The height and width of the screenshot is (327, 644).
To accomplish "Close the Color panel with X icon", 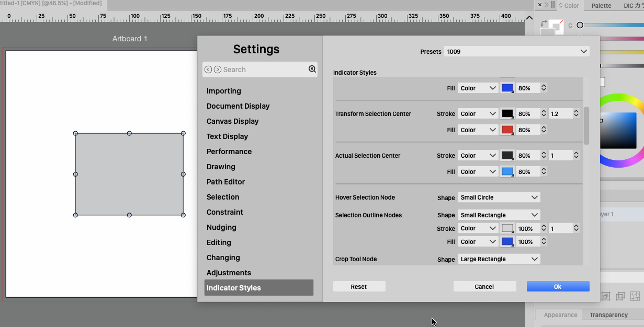I will pyautogui.click(x=540, y=5).
